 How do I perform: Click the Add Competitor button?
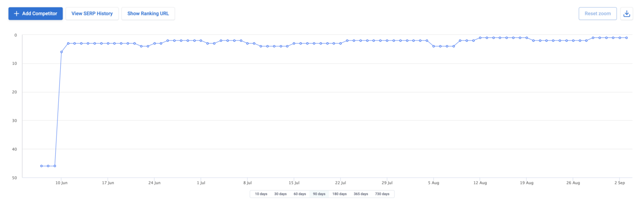(35, 14)
